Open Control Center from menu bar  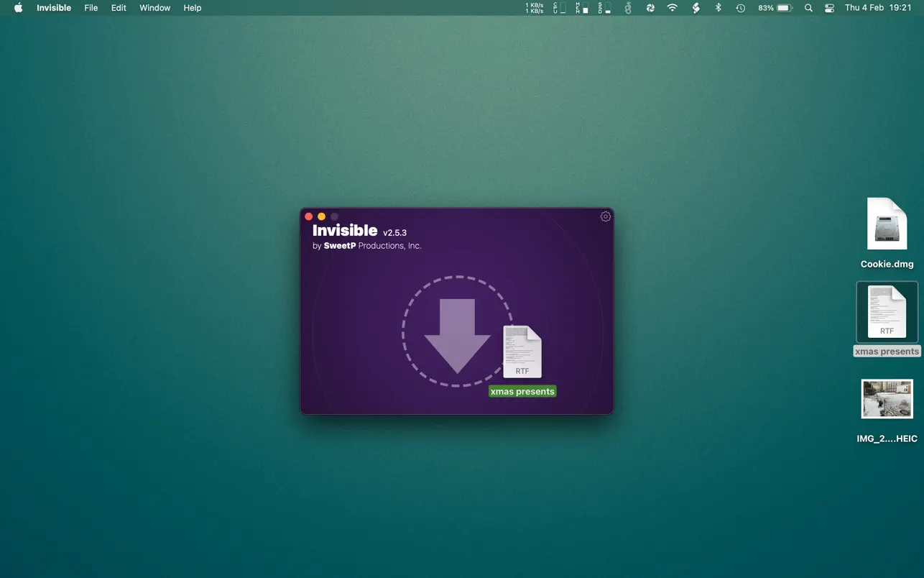pos(829,8)
